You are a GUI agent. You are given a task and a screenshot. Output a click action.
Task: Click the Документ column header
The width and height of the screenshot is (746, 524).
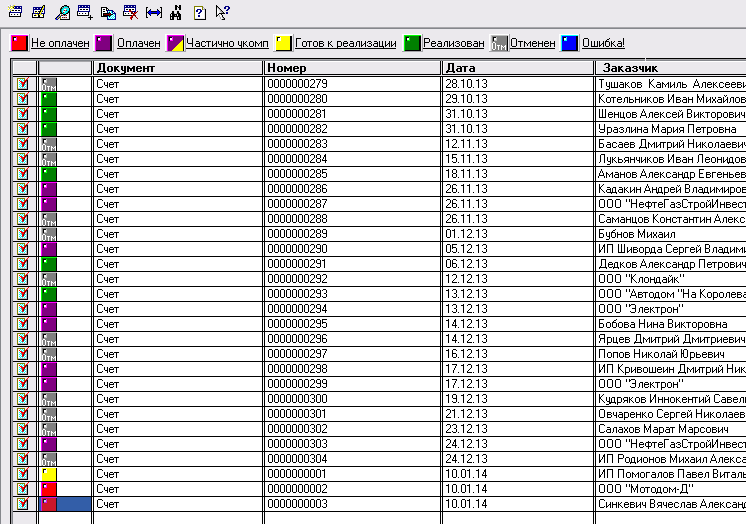[x=177, y=68]
